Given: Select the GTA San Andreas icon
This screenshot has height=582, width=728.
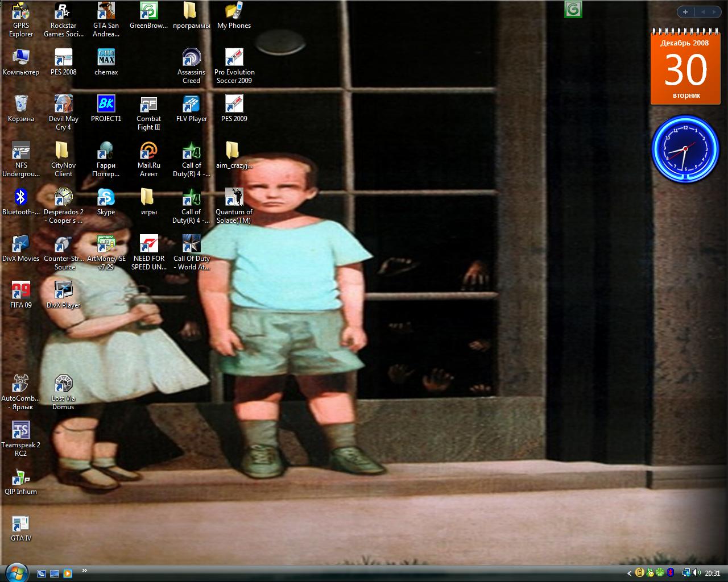Looking at the screenshot, I should 106,19.
